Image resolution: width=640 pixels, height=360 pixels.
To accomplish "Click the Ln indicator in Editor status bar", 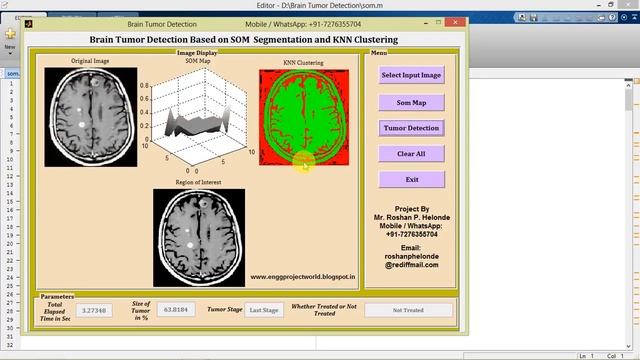I will [587, 356].
